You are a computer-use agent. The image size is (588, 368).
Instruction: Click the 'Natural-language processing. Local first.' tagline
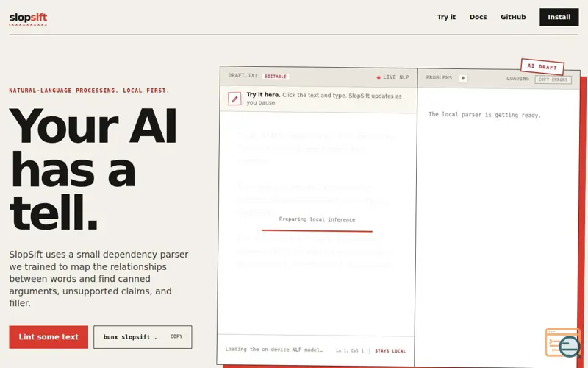[x=89, y=91]
